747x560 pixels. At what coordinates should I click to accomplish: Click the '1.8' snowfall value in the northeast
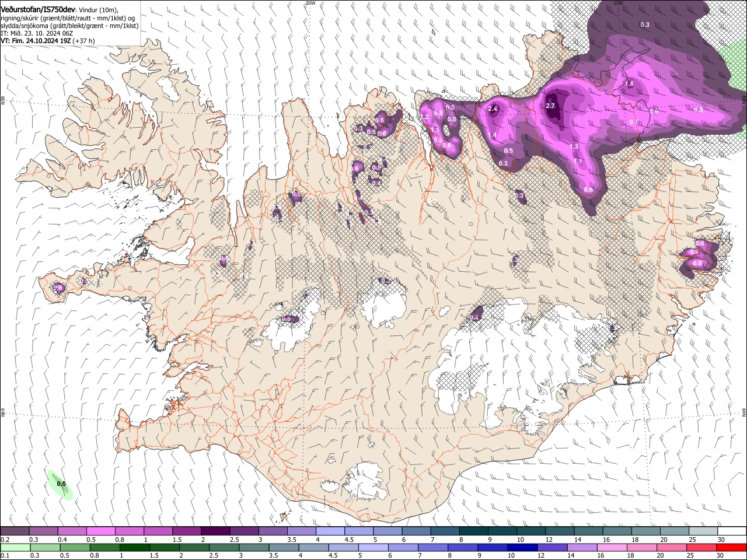[629, 84]
